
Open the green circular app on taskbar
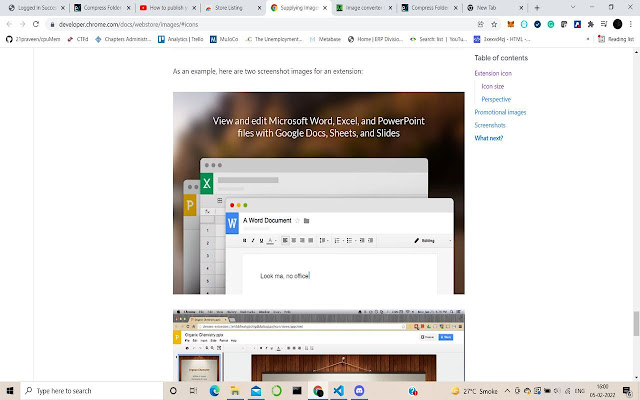point(276,391)
